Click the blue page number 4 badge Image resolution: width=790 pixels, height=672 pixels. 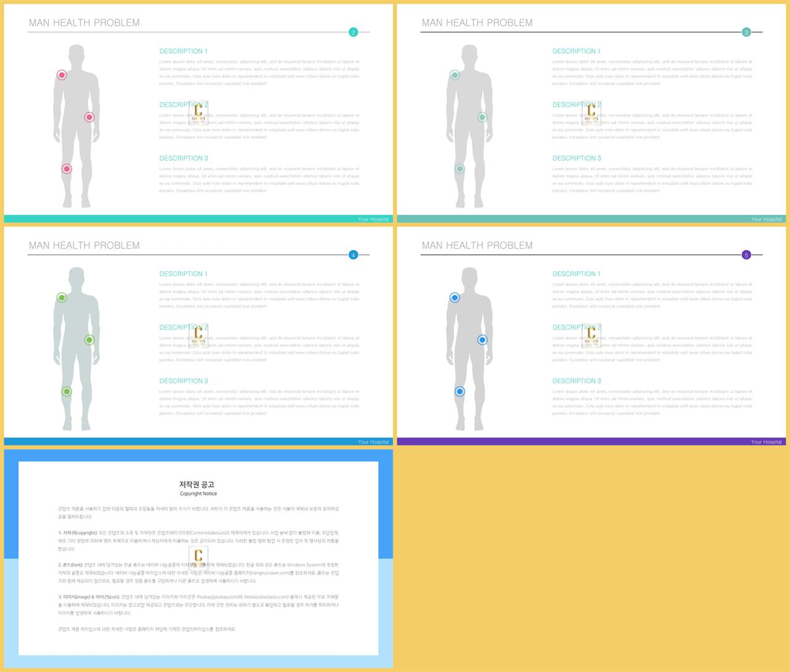pyautogui.click(x=353, y=255)
